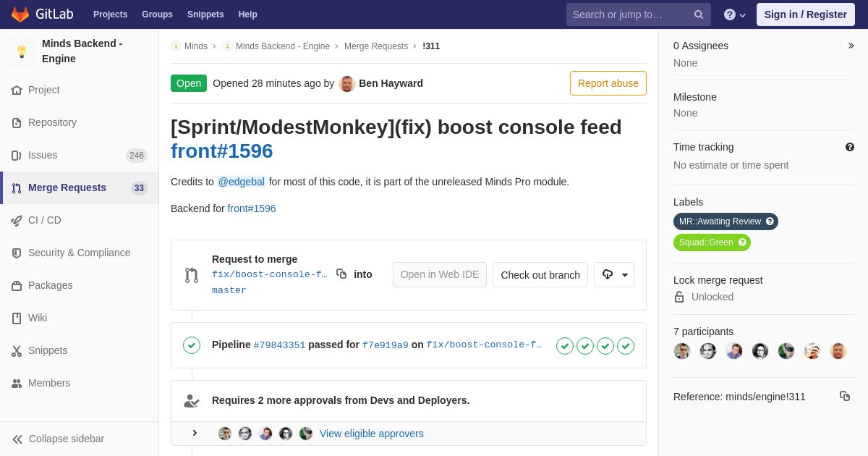This screenshot has height=456, width=868.
Task: Open Snippets in the top navigation
Action: [x=205, y=14]
